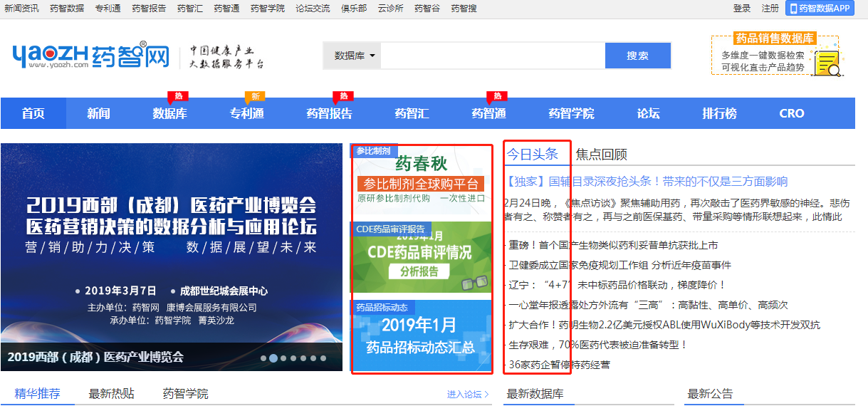The width and height of the screenshot is (868, 406).
Task: Select the second carousel dot on the banner
Action: point(273,358)
